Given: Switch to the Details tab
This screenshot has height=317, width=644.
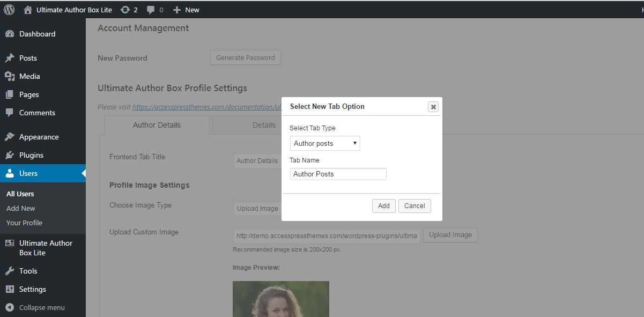Looking at the screenshot, I should (247, 125).
